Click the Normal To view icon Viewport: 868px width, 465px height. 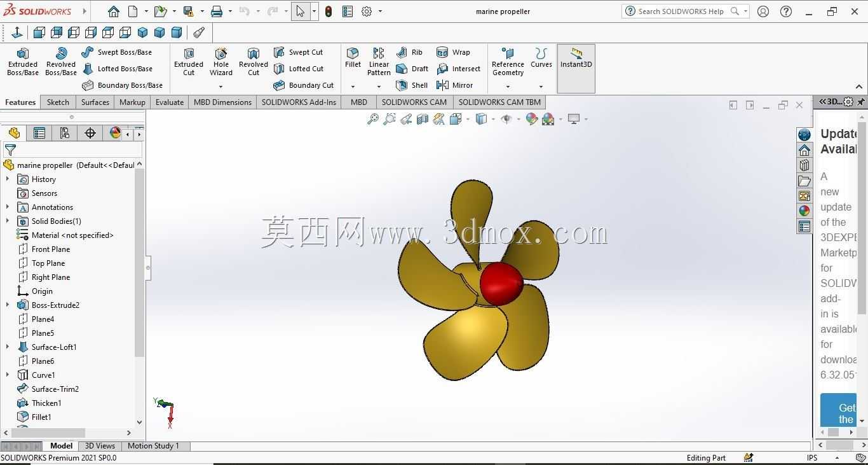pyautogui.click(x=17, y=32)
